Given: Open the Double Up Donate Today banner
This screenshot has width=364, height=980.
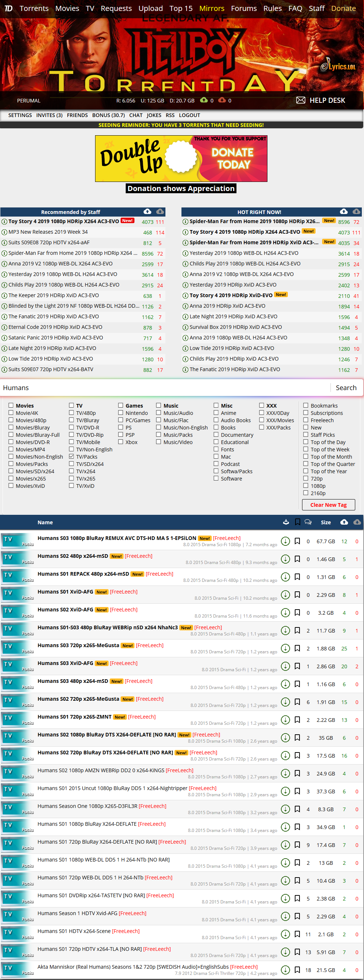Looking at the screenshot, I should pyautogui.click(x=181, y=158).
